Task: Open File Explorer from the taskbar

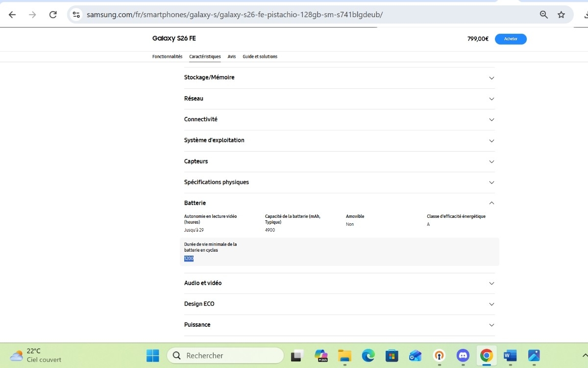Action: click(345, 356)
